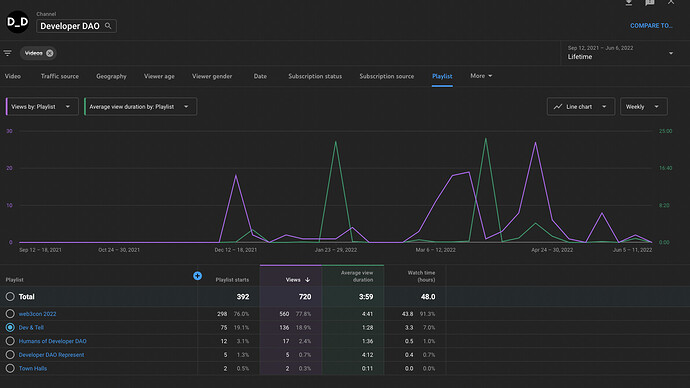Switch to the Viewer age tab
The height and width of the screenshot is (388, 690).
click(159, 76)
